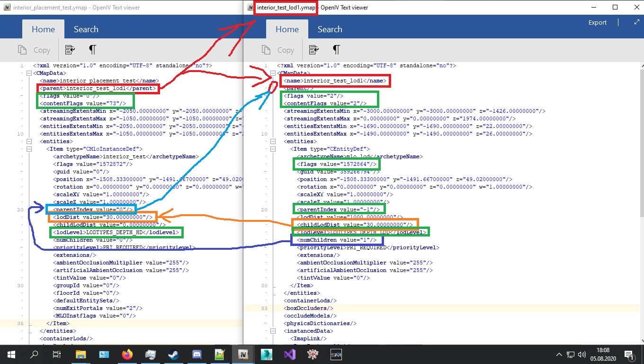Viewport: 644px width, 364px height.
Task: Click Export in the right viewer
Action: point(597,22)
